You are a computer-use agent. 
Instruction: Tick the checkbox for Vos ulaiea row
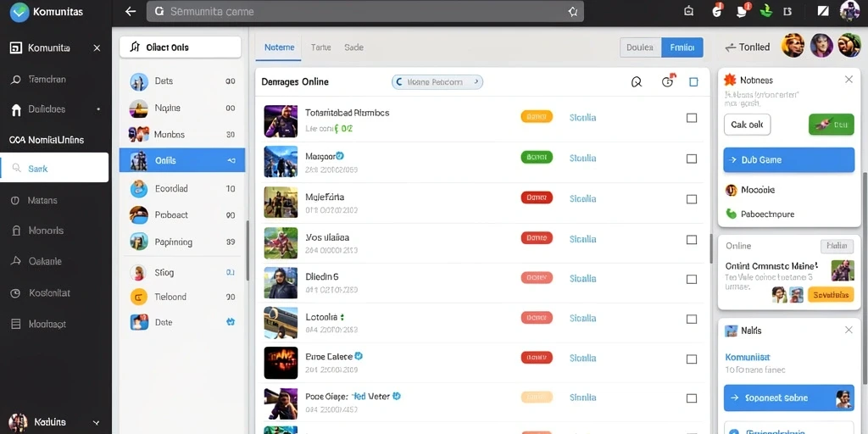pyautogui.click(x=692, y=240)
